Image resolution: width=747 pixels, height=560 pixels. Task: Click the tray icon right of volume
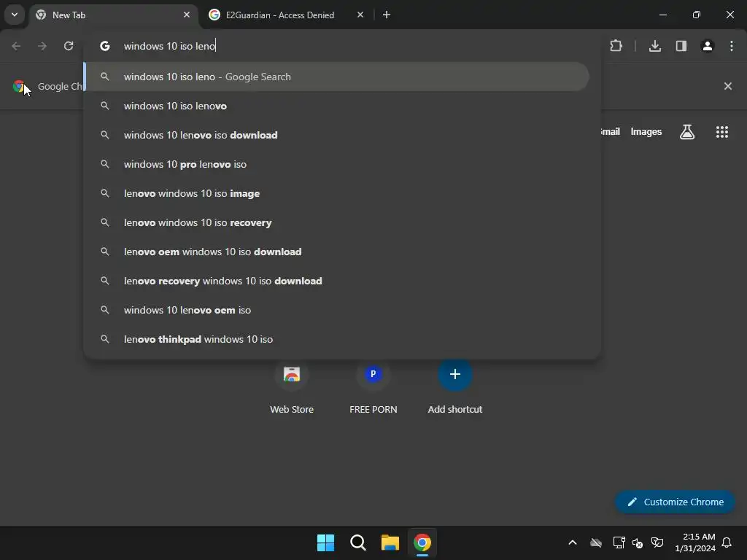657,542
